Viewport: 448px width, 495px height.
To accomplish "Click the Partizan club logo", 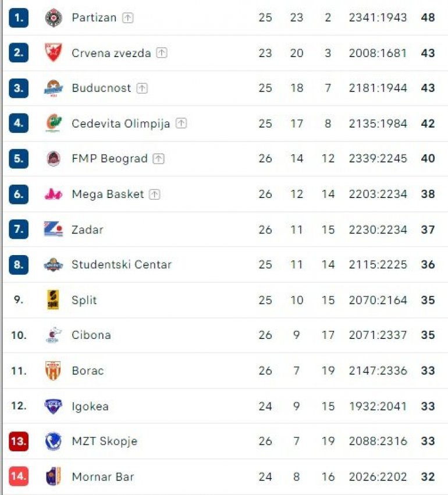I will tap(54, 17).
